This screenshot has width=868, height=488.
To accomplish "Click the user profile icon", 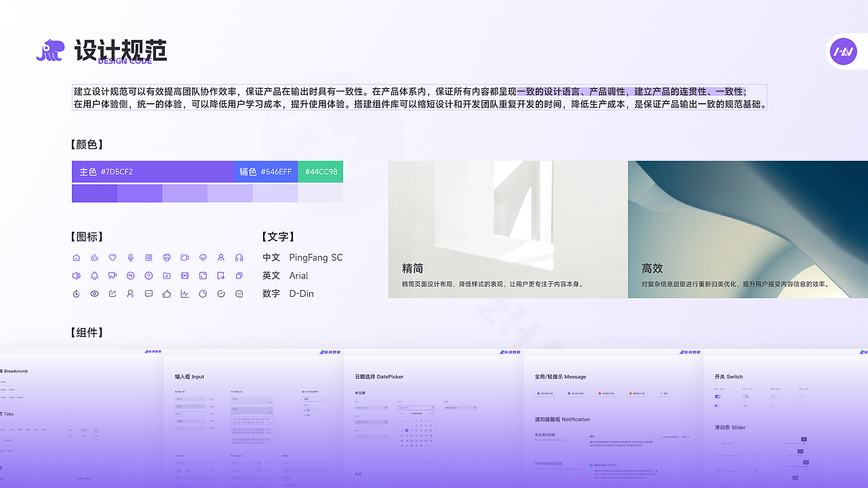I will pos(221,258).
